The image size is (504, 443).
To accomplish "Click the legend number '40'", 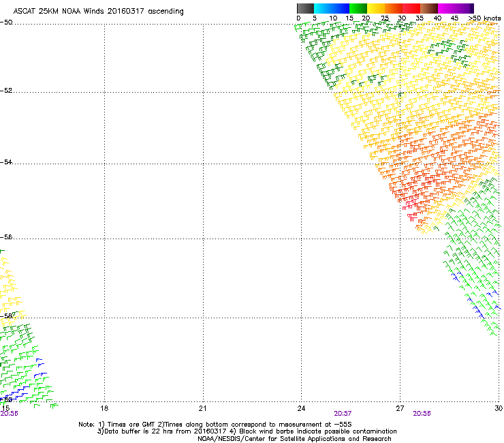I will (437, 18).
